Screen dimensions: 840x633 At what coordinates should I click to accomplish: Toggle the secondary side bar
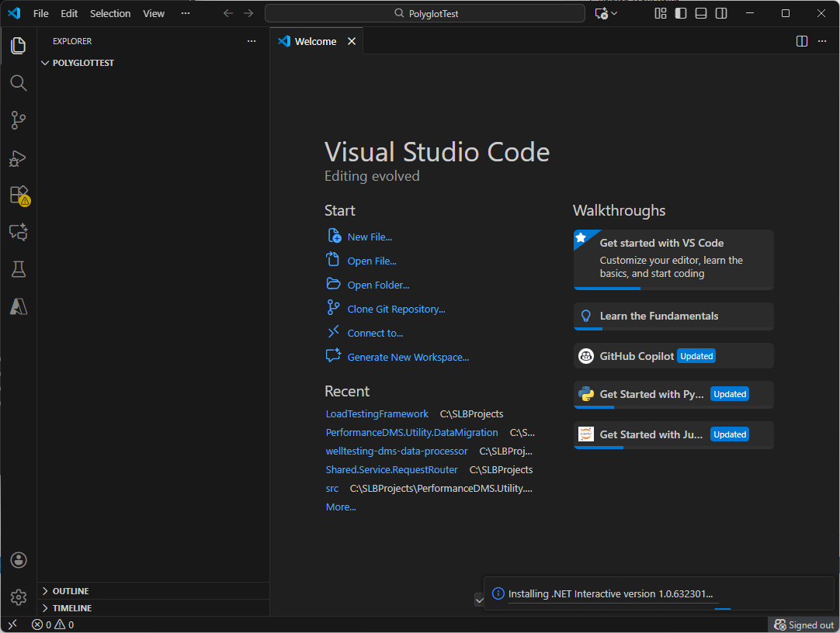721,13
